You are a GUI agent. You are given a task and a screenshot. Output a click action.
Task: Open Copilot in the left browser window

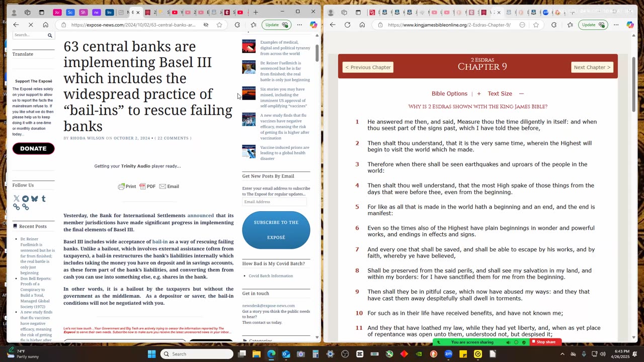point(313,25)
